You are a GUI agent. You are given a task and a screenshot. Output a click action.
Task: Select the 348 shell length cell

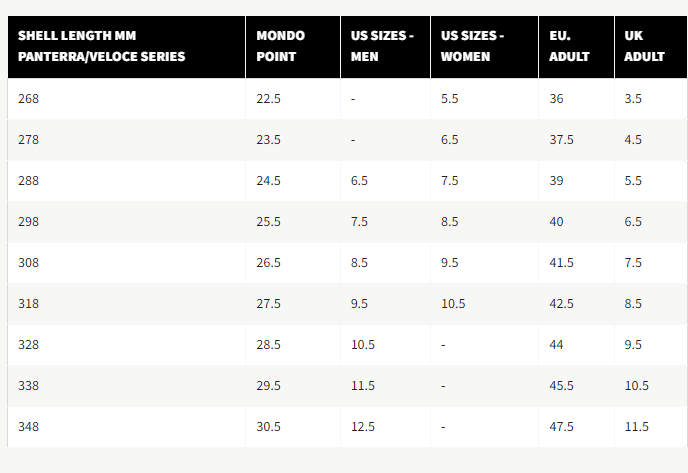[x=28, y=427]
